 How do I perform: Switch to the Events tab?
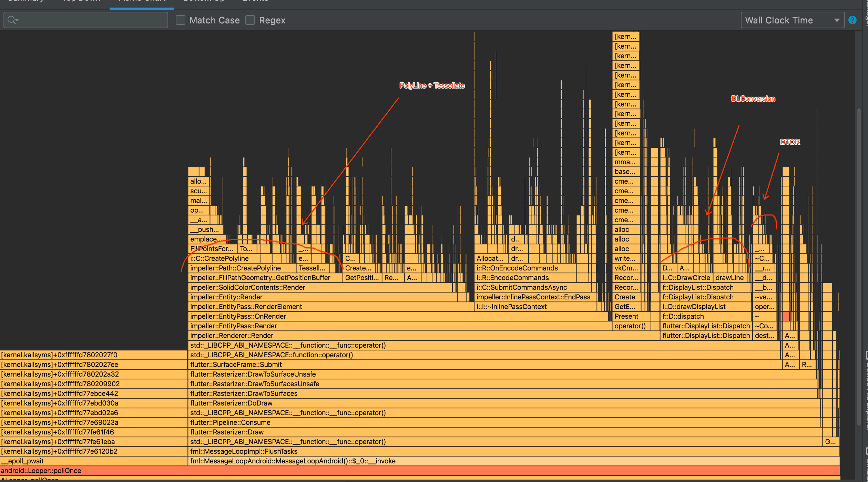point(255,1)
